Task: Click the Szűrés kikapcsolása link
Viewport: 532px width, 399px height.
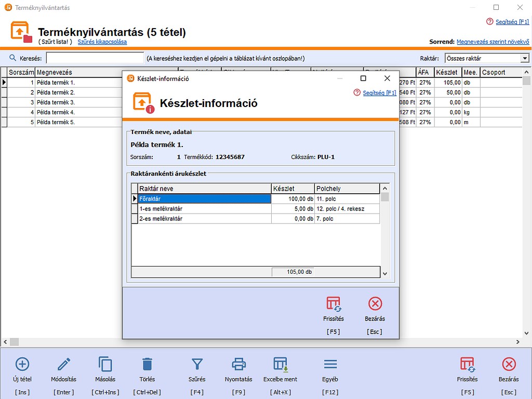Action: coord(102,42)
